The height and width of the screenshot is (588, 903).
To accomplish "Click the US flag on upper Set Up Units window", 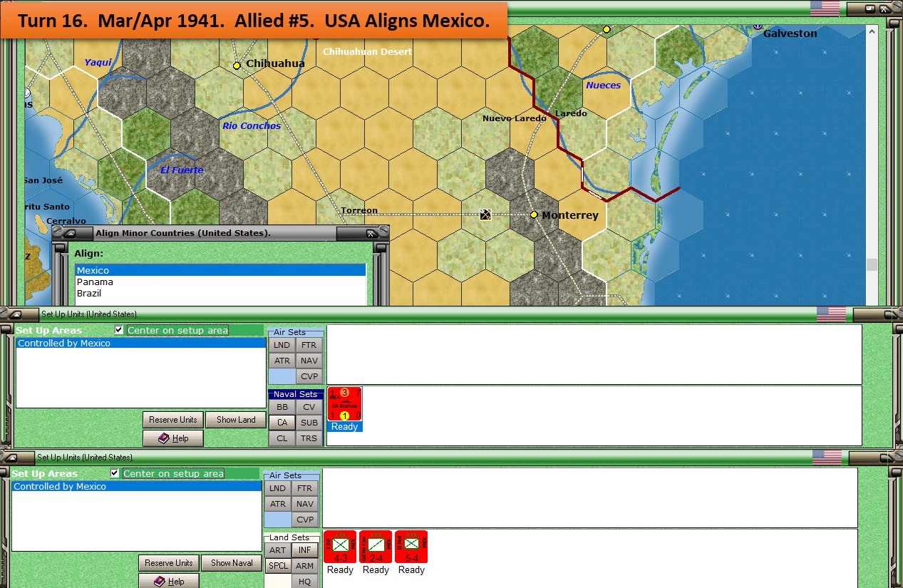I will click(831, 314).
